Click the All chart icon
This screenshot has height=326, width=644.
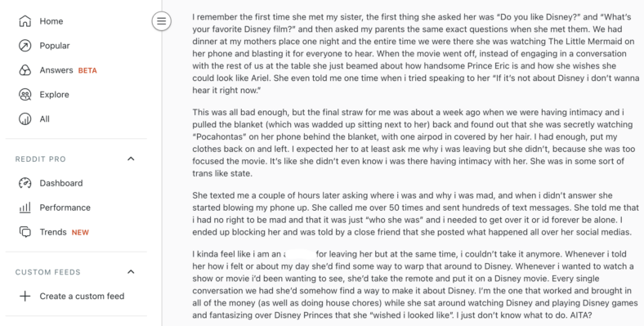click(25, 119)
